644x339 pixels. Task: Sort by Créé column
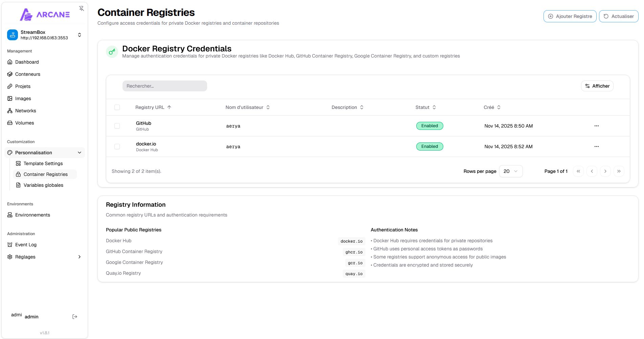tap(492, 107)
